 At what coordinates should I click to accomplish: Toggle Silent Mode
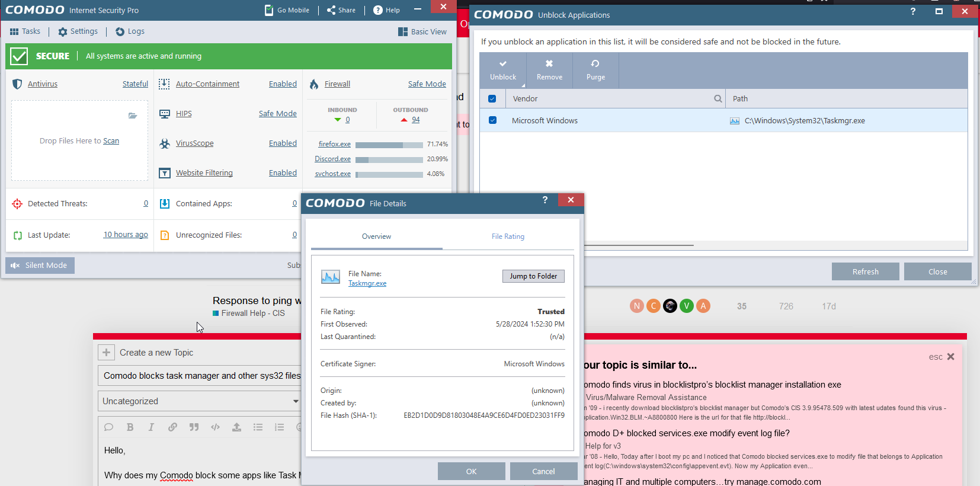[x=40, y=266]
